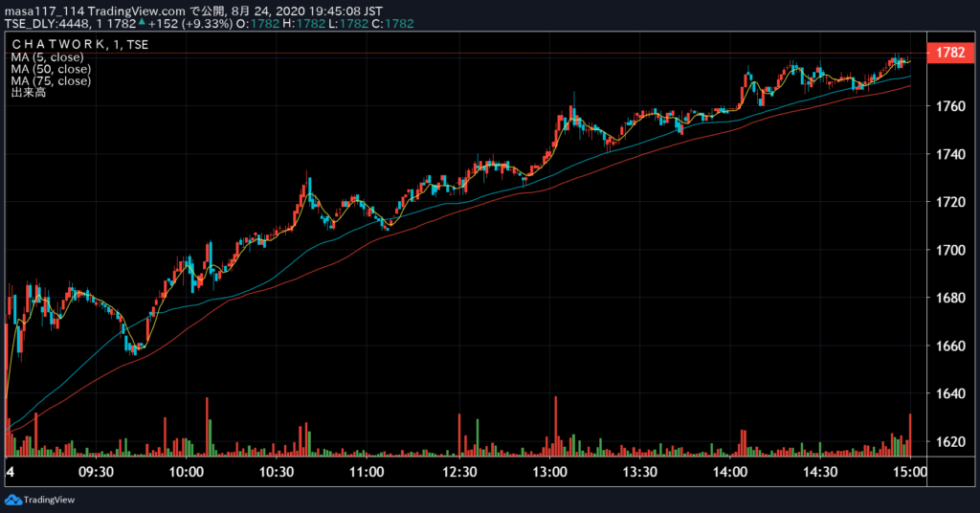Click the 1720 price axis label
Screen dimensions: 980x513
click(950, 202)
